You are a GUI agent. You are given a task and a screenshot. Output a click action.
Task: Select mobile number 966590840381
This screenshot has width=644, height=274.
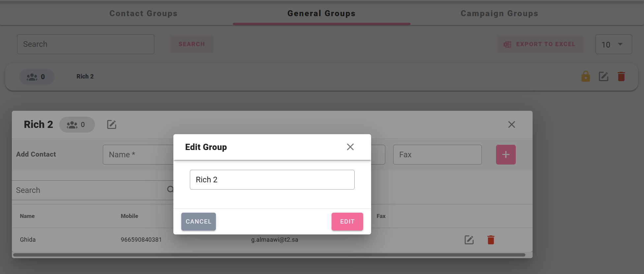tap(141, 240)
